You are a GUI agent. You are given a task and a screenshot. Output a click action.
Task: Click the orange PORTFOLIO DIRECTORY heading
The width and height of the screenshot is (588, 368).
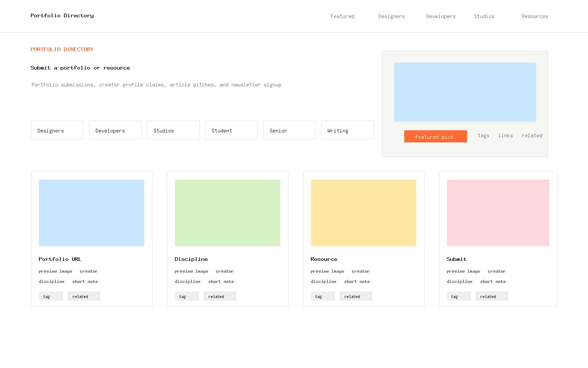62,49
